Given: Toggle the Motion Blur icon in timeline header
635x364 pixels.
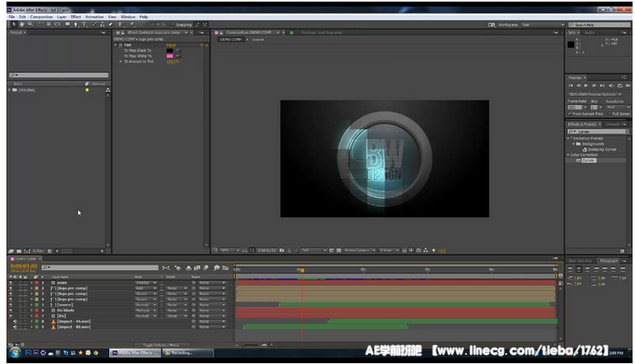Looking at the screenshot, I should coord(206,267).
